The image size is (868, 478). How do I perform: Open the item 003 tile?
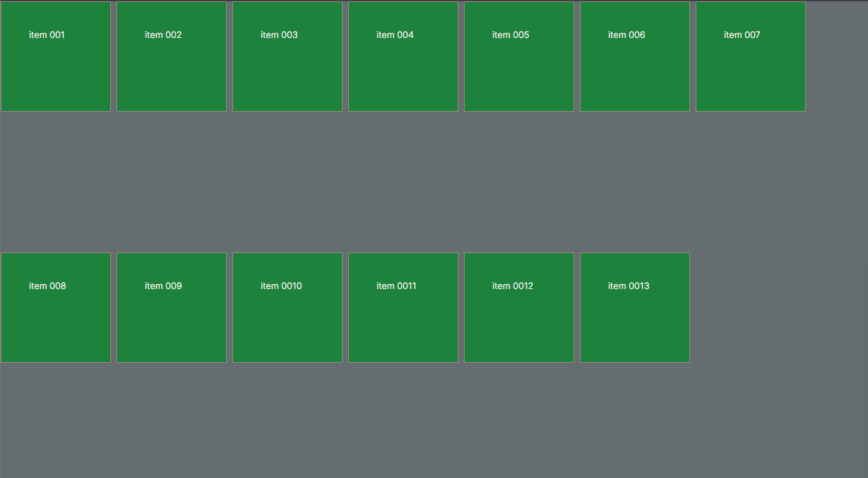(x=287, y=57)
